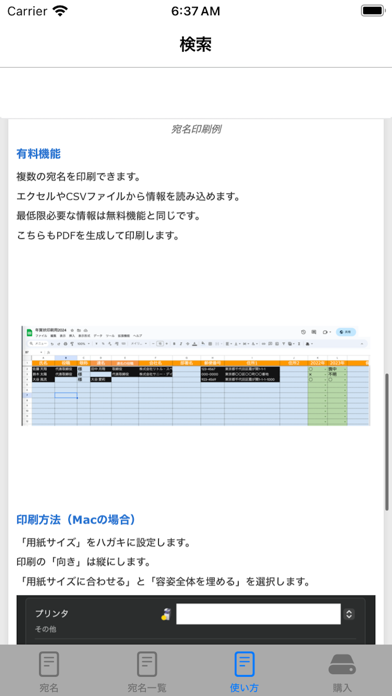The image size is (392, 696).
Task: Tap the line about 「用紙サイズ」をハガキ
Action: (103, 543)
